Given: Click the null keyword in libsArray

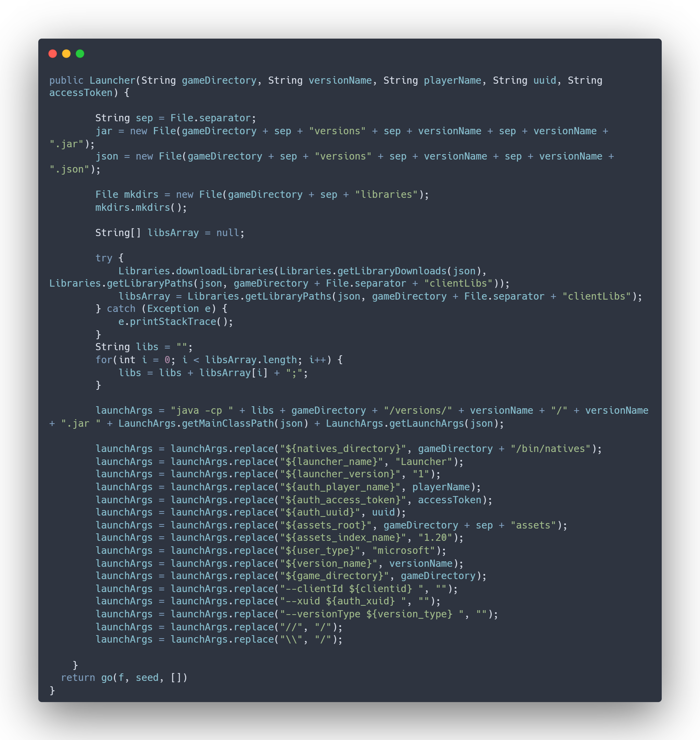Looking at the screenshot, I should (228, 233).
